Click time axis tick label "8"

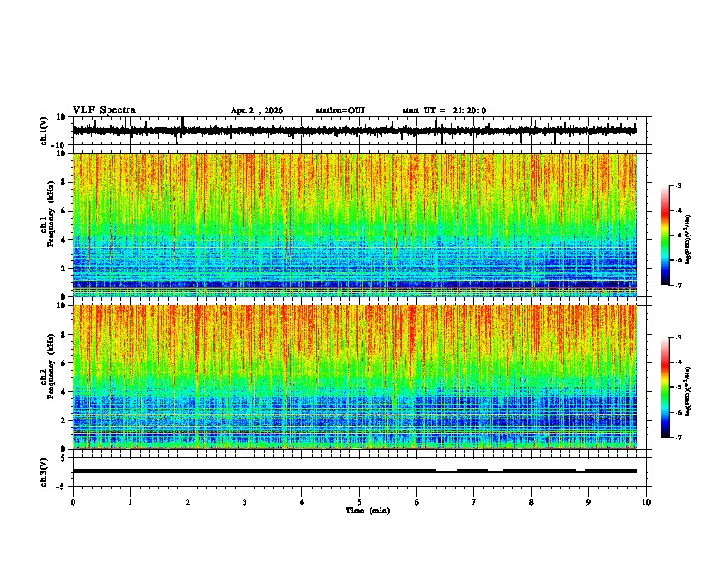pos(531,502)
